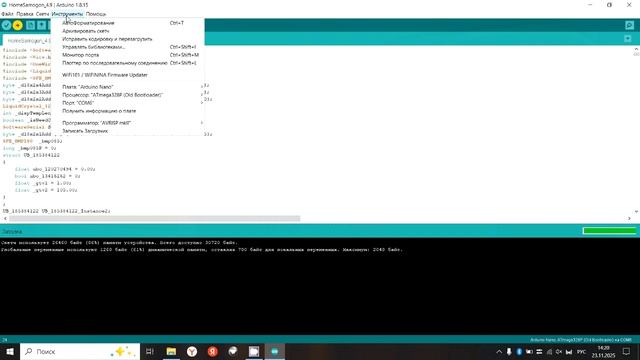Expand Процессор "ATmega328P (Old Bootloader)" submenu
The width and height of the screenshot is (640, 360).
[127, 95]
